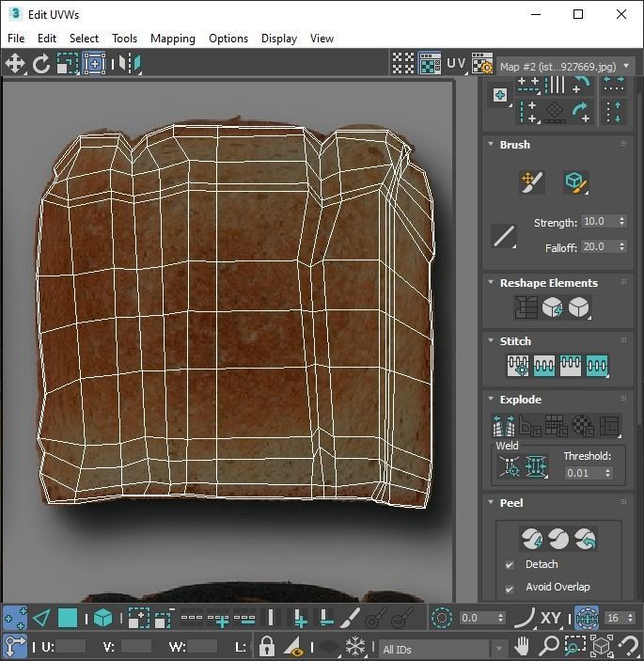Collapse the Brush rollout

491,144
